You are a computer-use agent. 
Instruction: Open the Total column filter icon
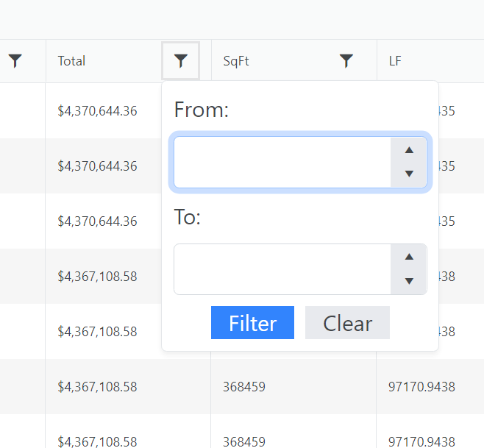pyautogui.click(x=181, y=61)
